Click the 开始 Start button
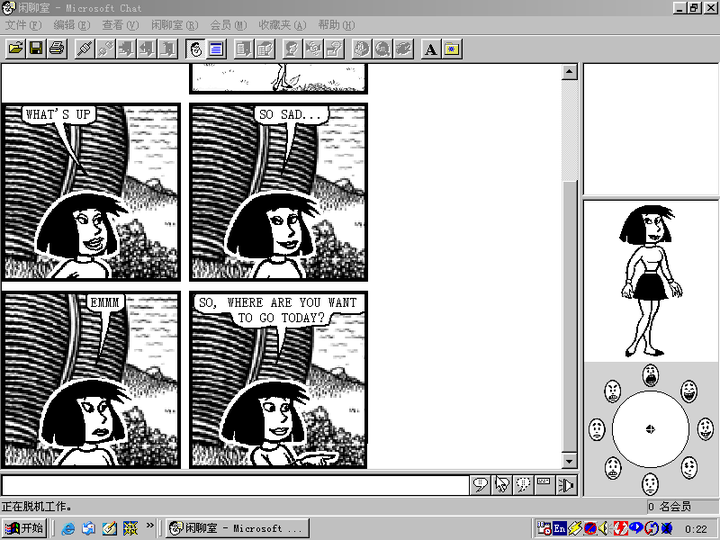 coord(25,528)
